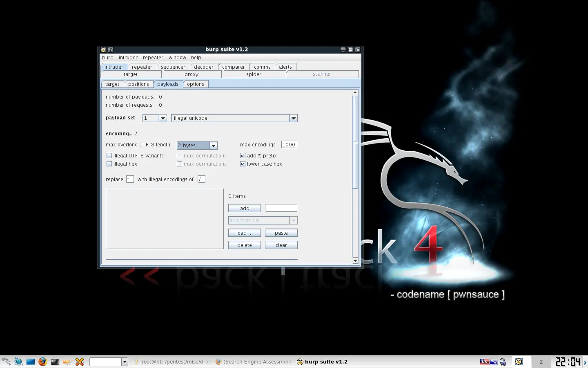
Task: Click the vertical scrollbar down arrow
Action: click(x=355, y=260)
